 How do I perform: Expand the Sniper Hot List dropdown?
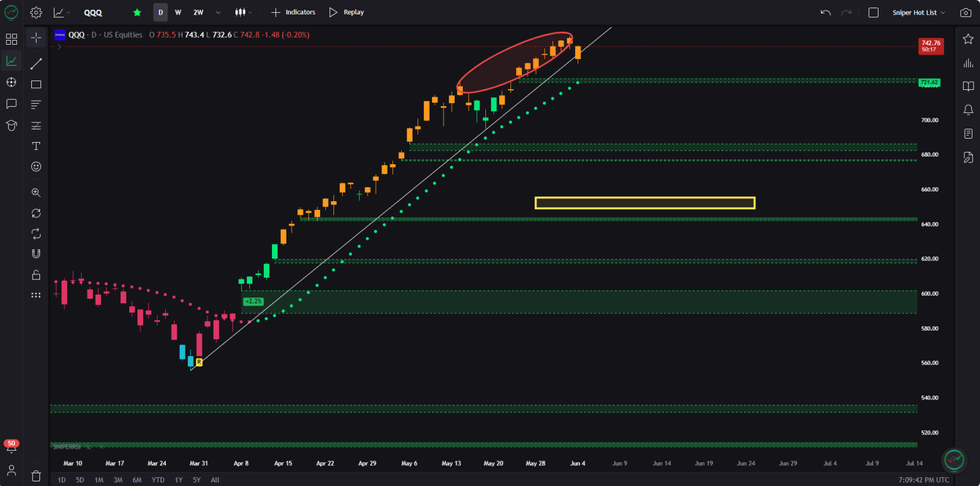[918, 12]
